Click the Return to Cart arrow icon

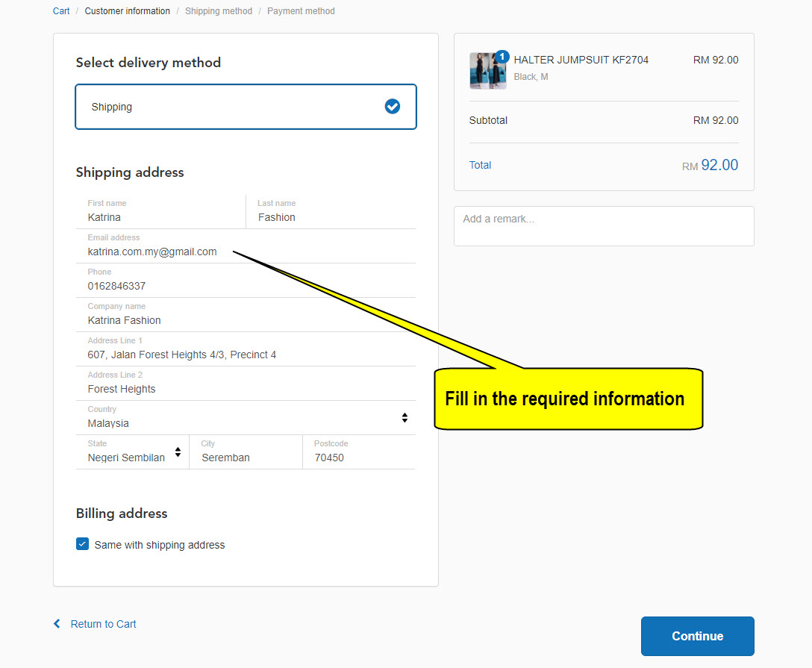[x=57, y=624]
